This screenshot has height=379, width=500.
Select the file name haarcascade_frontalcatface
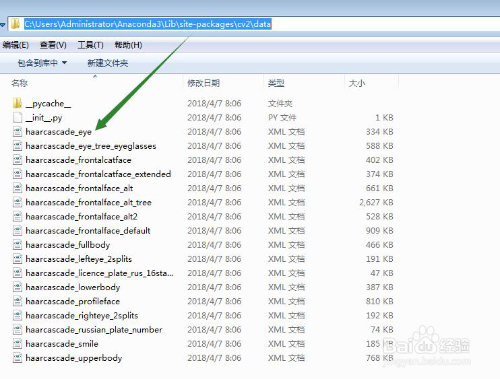tap(78, 160)
